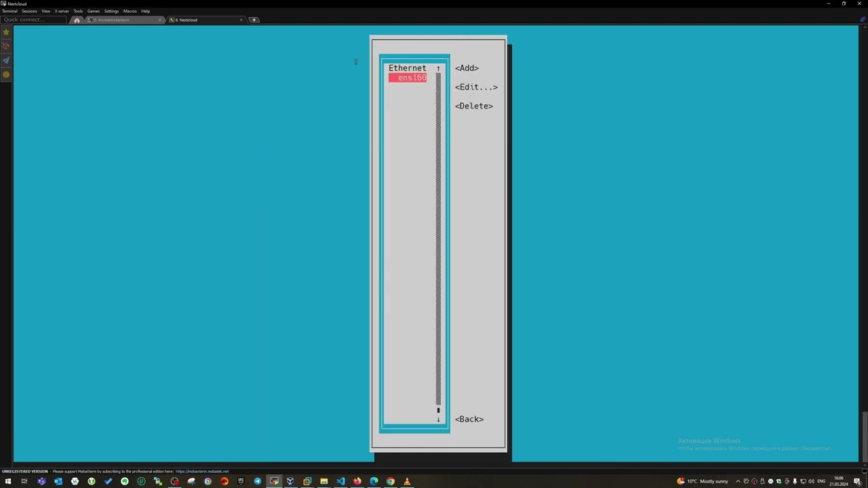Select the 6. Nextcloud tab

(205, 20)
